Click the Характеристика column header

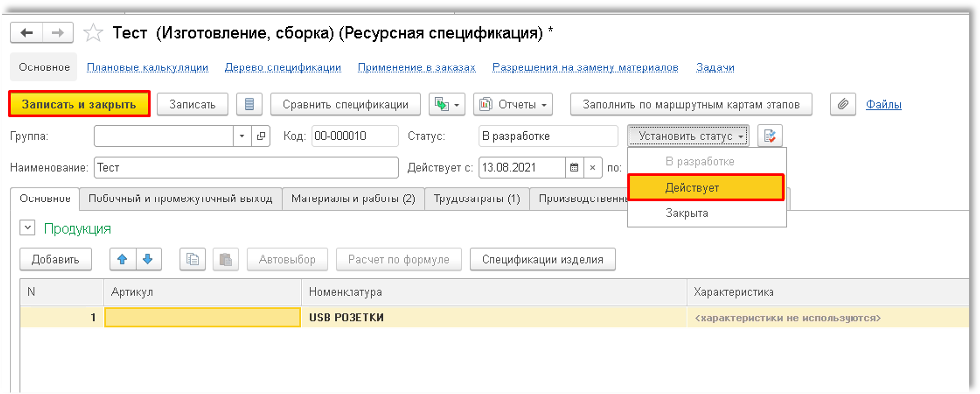click(828, 292)
